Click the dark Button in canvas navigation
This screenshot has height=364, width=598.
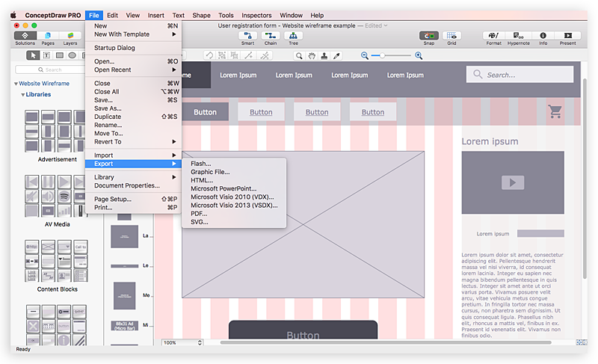click(x=205, y=112)
